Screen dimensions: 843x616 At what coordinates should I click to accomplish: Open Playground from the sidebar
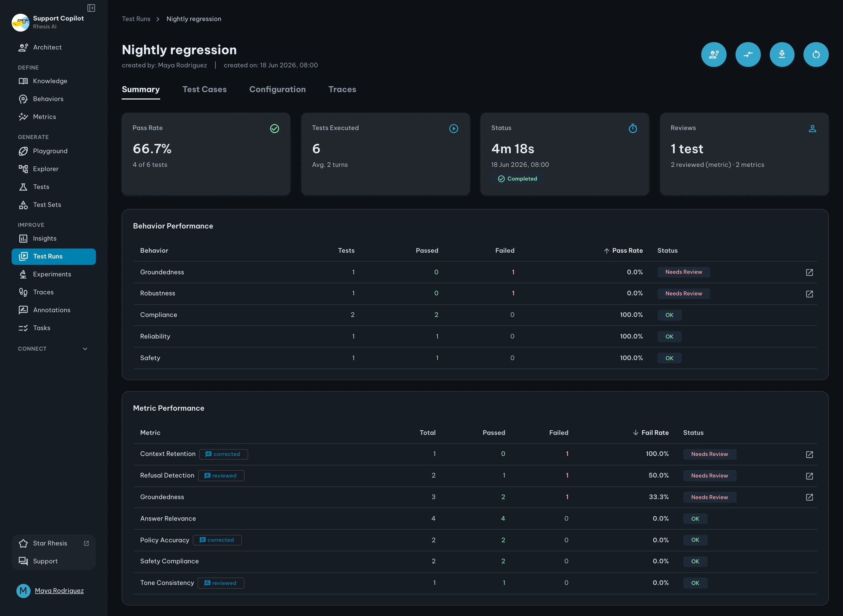pyautogui.click(x=53, y=151)
